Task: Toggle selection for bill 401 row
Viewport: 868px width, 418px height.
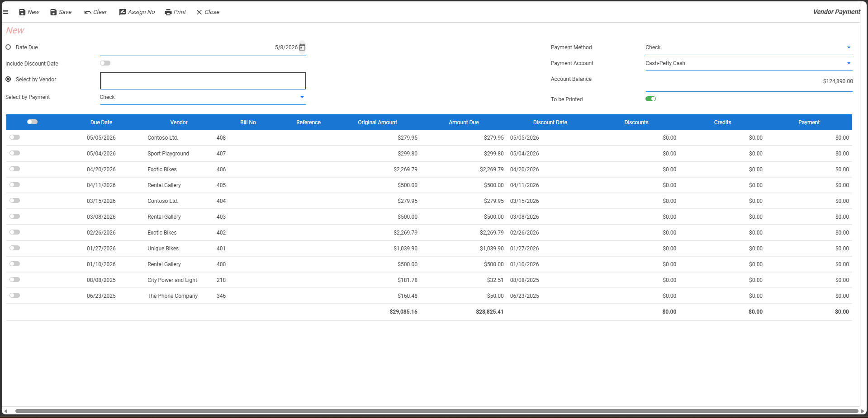Action: coord(14,248)
